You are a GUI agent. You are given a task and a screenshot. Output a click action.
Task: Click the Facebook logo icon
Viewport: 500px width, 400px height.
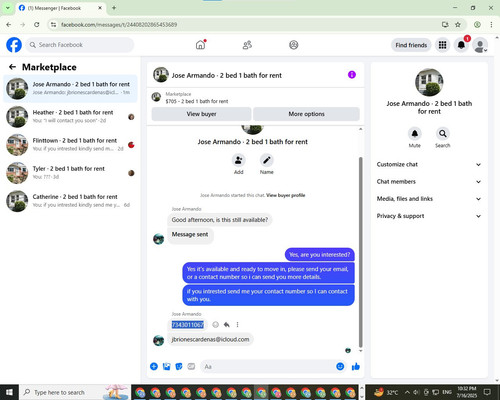point(14,45)
